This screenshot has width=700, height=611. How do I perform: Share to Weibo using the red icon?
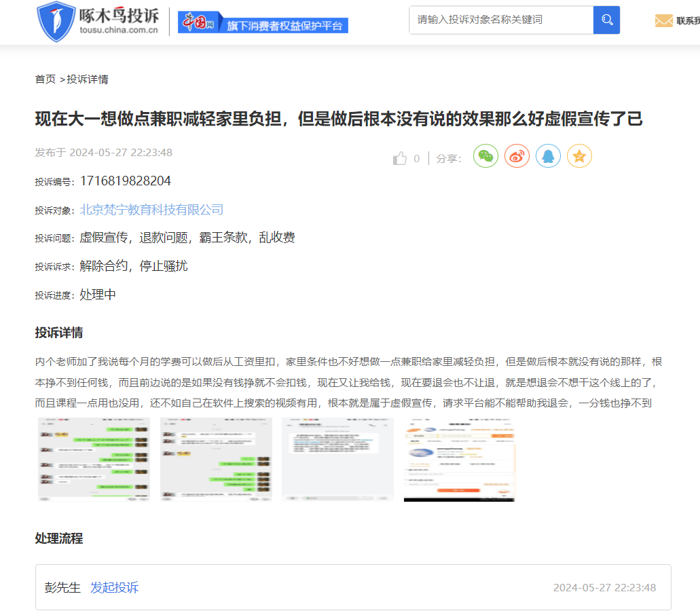(517, 156)
